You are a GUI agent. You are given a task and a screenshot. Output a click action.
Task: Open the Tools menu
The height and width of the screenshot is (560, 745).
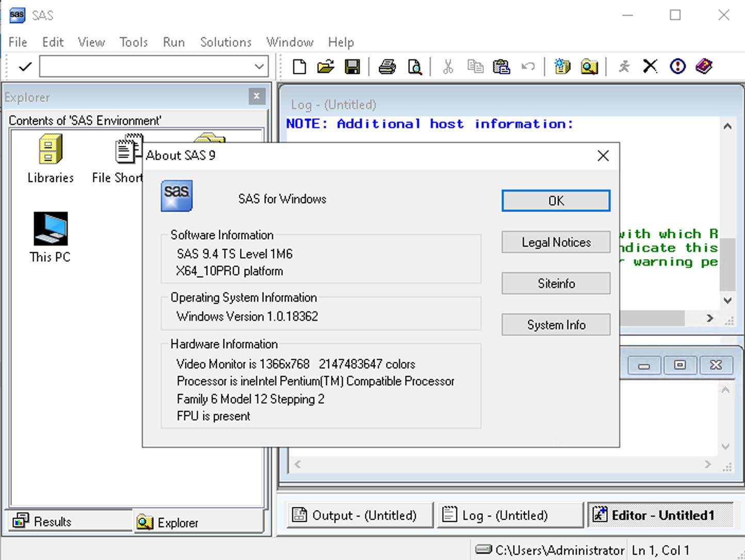pyautogui.click(x=134, y=42)
